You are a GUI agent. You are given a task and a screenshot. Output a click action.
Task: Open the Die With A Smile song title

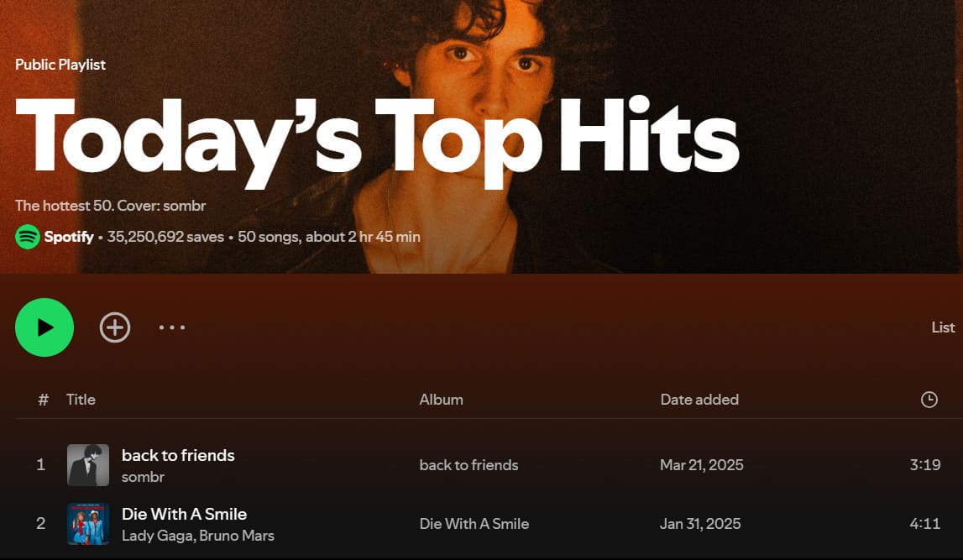[184, 514]
